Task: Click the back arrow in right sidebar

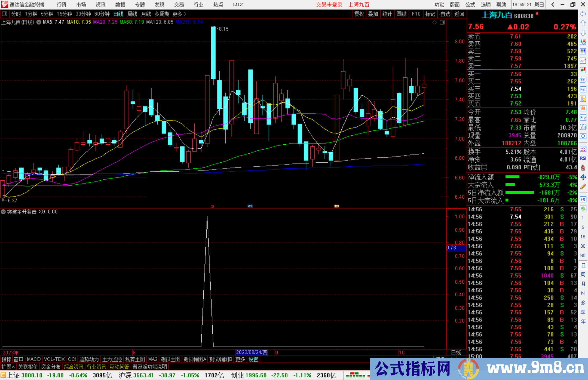Action: [x=583, y=14]
